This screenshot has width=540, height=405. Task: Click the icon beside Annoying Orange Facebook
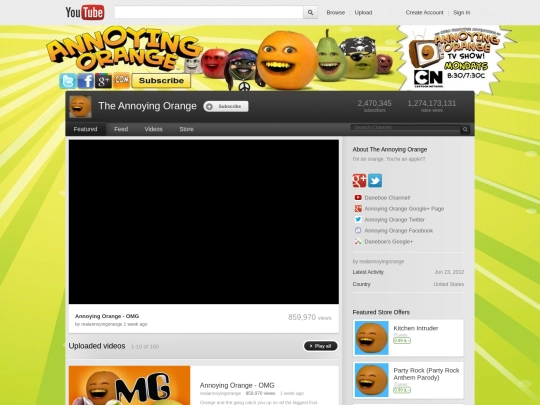pyautogui.click(x=358, y=230)
